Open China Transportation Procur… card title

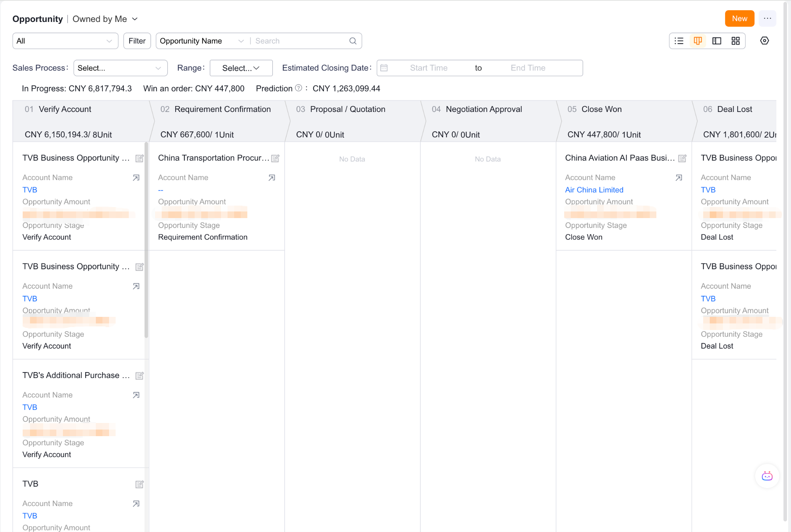213,158
